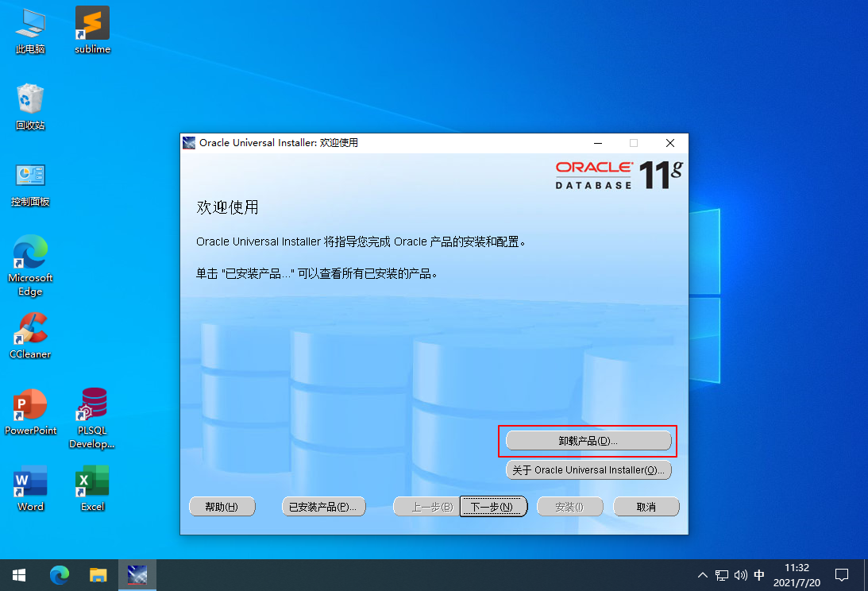Open the Windows Start menu
This screenshot has height=591, width=868.
(x=19, y=575)
